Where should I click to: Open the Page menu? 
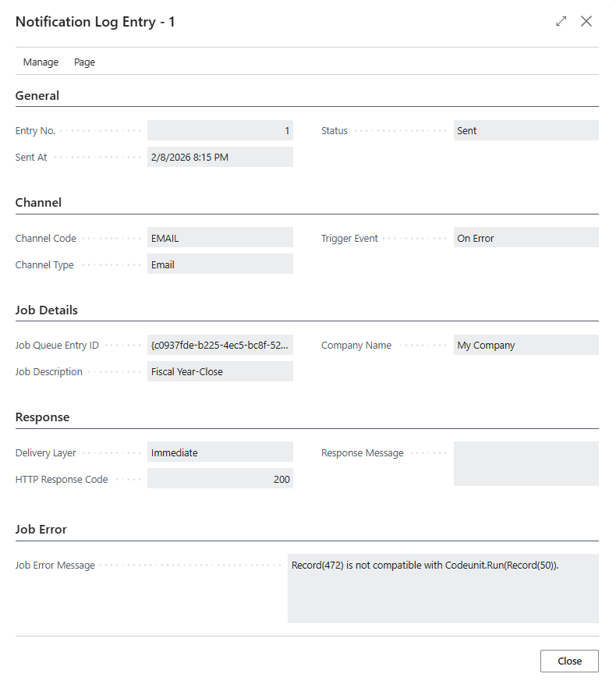[84, 62]
